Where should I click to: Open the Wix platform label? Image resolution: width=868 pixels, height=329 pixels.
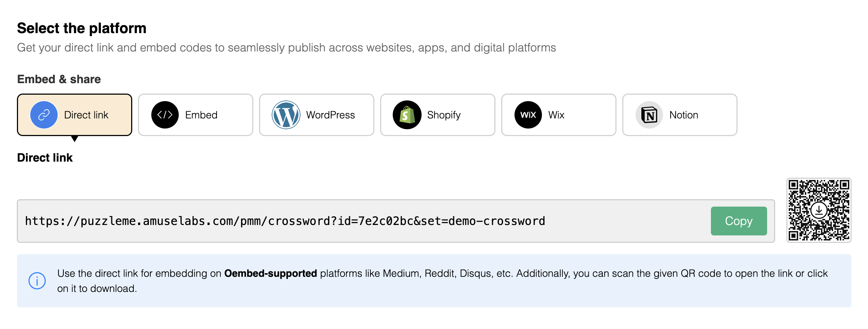556,115
